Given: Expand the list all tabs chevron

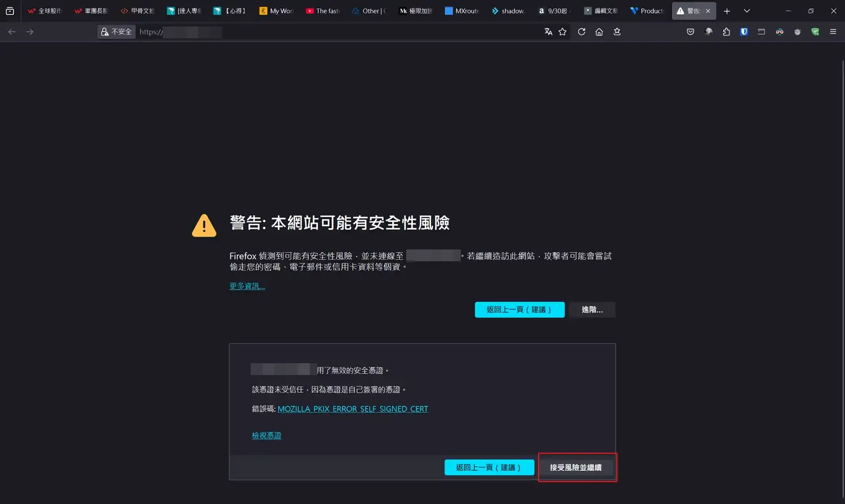Looking at the screenshot, I should pos(746,11).
